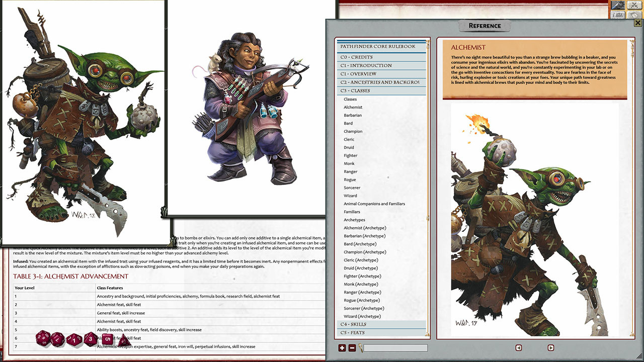Open the Sorcerer class page
The image size is (644, 362).
(352, 188)
